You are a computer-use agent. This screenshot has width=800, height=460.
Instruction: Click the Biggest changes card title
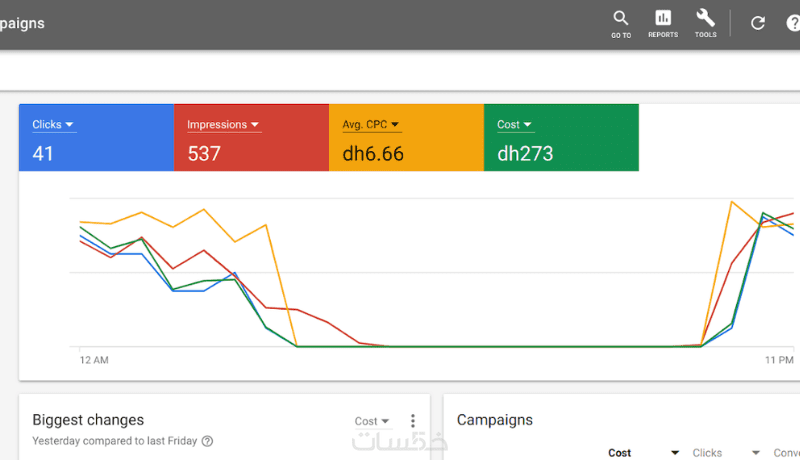point(88,420)
